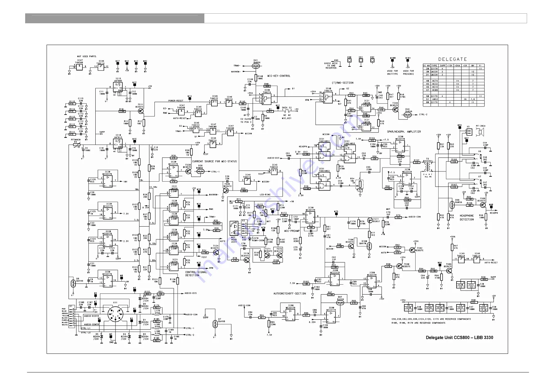The width and height of the screenshot is (555, 392).
Task: Click the DELEGATE table heading
Action: point(453,59)
